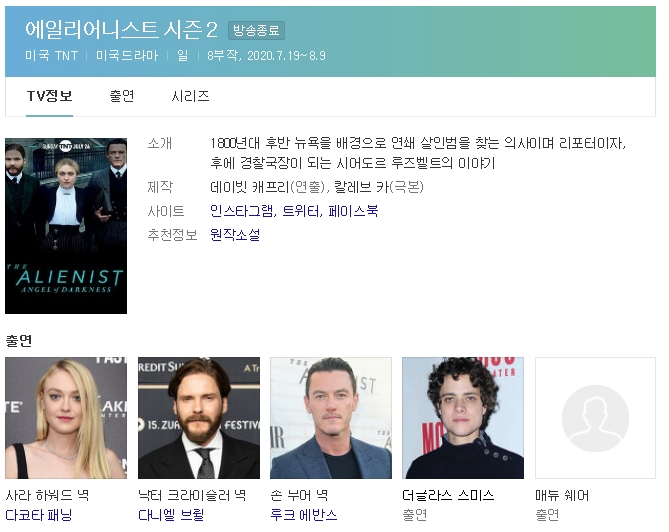Screen dimensions: 669x532
Task: Open the 페이스북 site link
Action: click(x=353, y=211)
